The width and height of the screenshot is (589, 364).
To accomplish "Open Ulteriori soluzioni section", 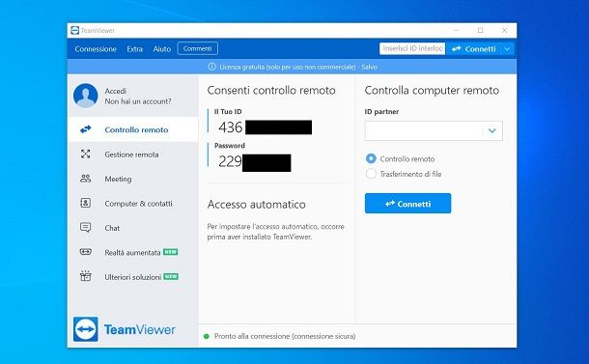I will (133, 276).
